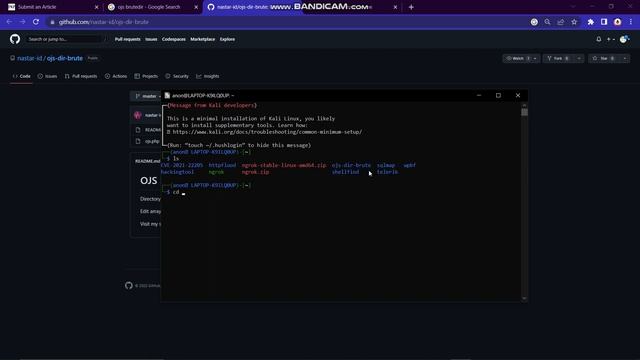Close the ojs brutedir Google Search tab
Screen dimensions: 640x360
pos(196,7)
